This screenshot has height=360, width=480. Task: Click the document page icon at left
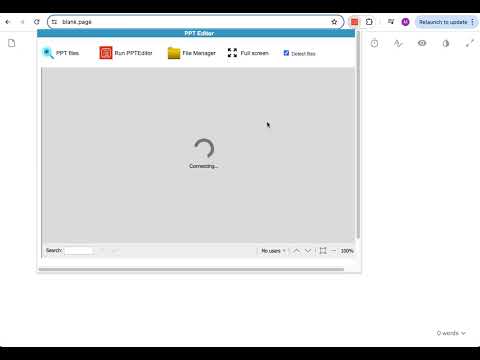tap(12, 43)
